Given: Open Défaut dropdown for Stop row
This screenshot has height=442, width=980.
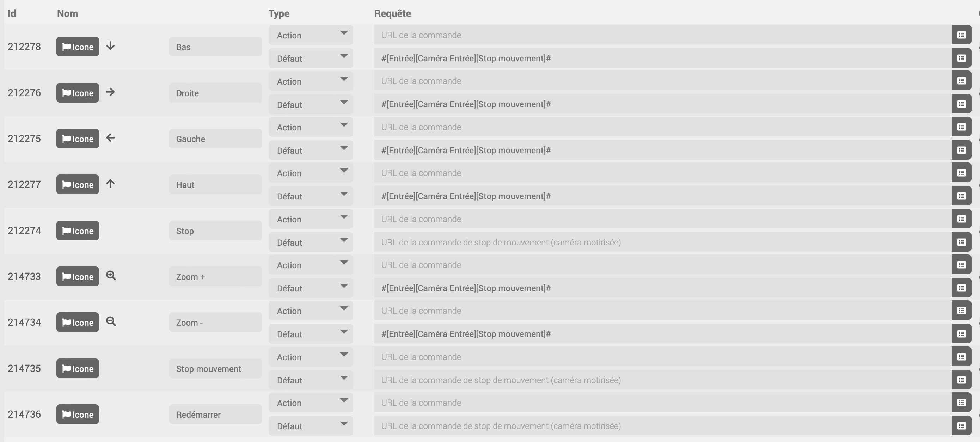Looking at the screenshot, I should [311, 242].
